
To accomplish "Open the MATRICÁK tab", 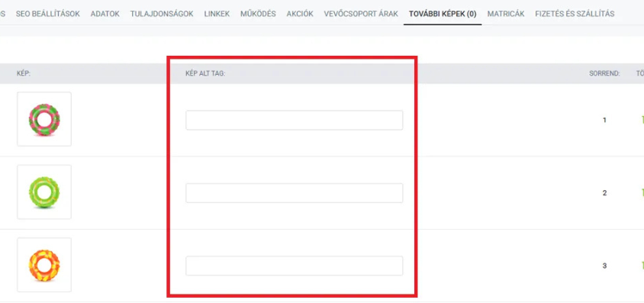I will (x=506, y=14).
